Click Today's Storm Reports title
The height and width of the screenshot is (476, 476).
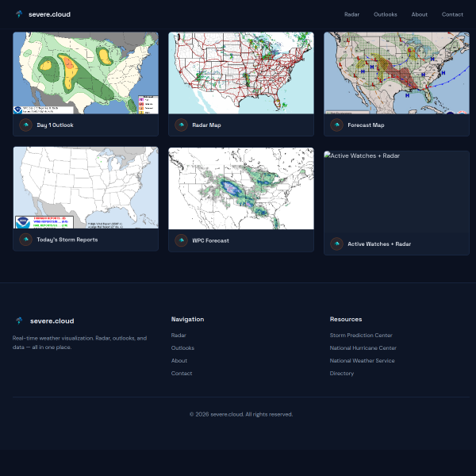[x=67, y=240]
